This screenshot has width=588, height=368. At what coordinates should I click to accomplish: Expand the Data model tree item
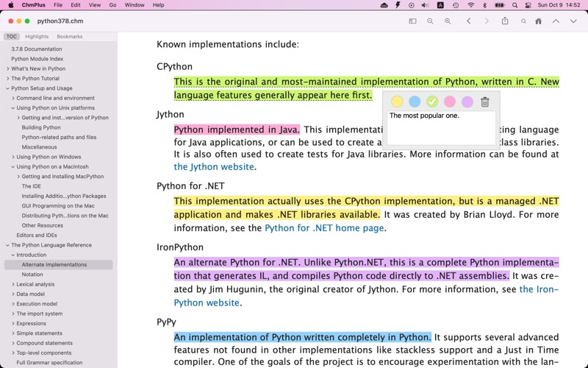point(13,294)
